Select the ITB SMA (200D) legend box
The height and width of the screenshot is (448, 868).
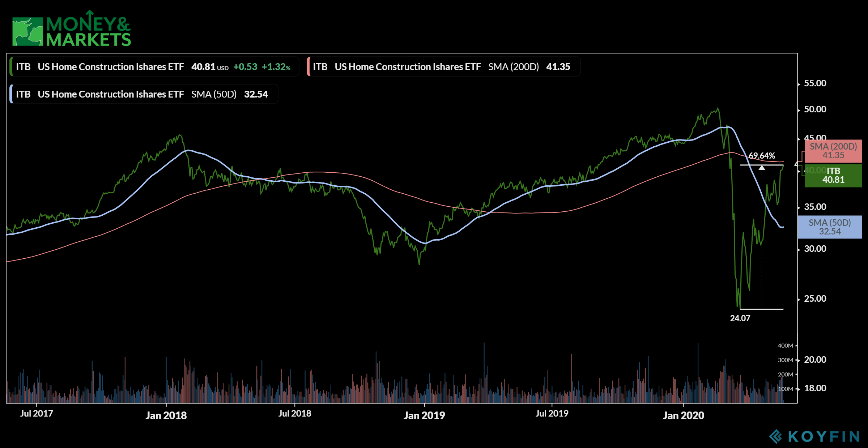pyautogui.click(x=443, y=67)
